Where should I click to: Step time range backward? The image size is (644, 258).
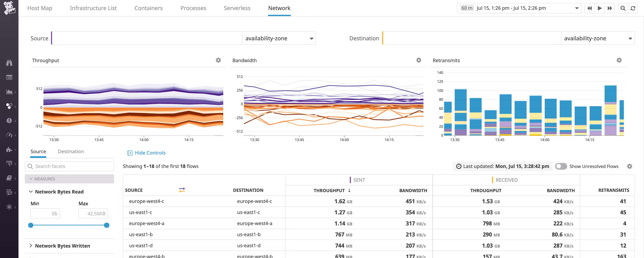coord(589,8)
